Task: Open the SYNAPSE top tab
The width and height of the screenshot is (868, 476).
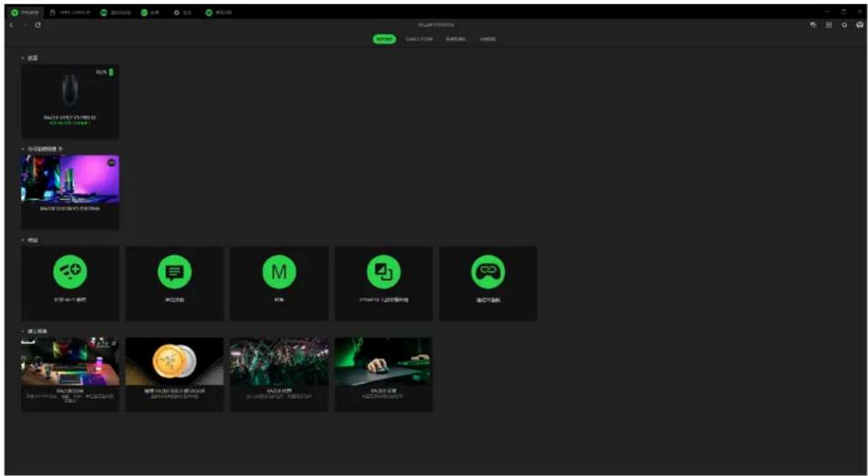Action: point(25,13)
